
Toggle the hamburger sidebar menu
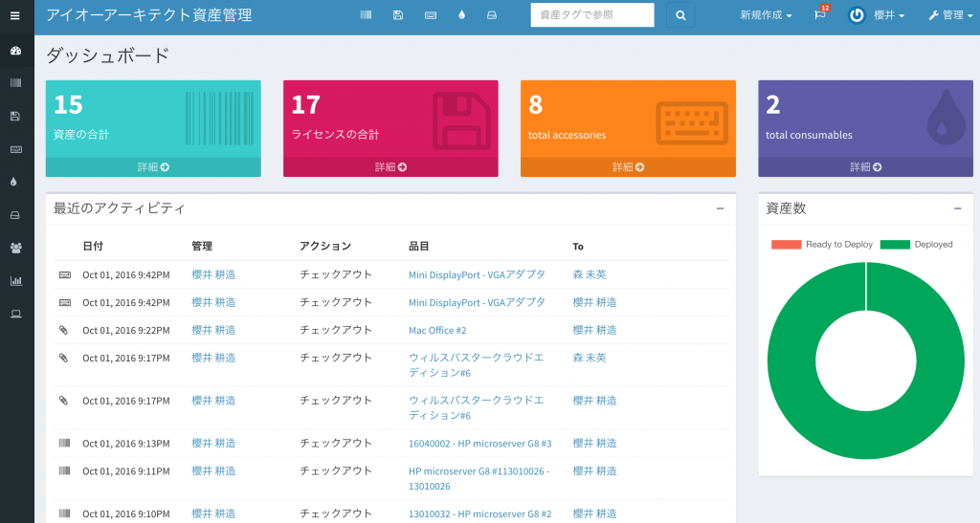tap(15, 15)
